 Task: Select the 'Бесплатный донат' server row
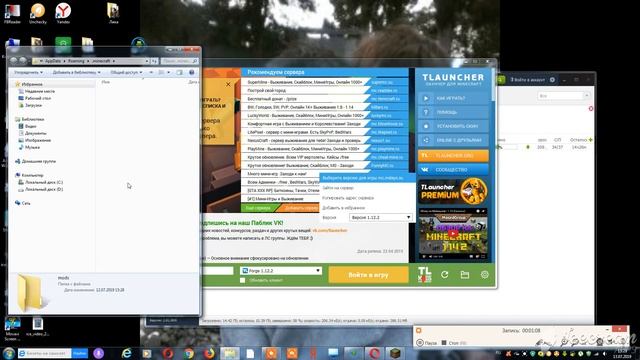pyautogui.click(x=324, y=99)
